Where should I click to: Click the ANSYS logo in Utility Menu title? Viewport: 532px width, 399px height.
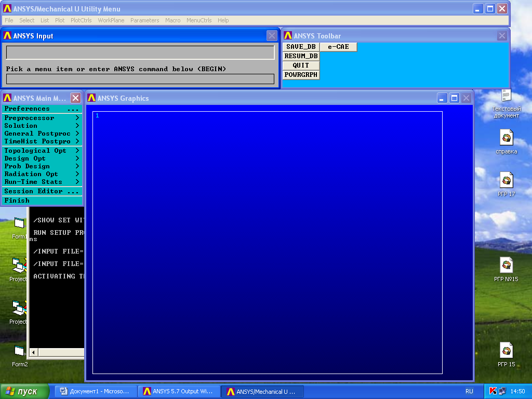(x=7, y=9)
